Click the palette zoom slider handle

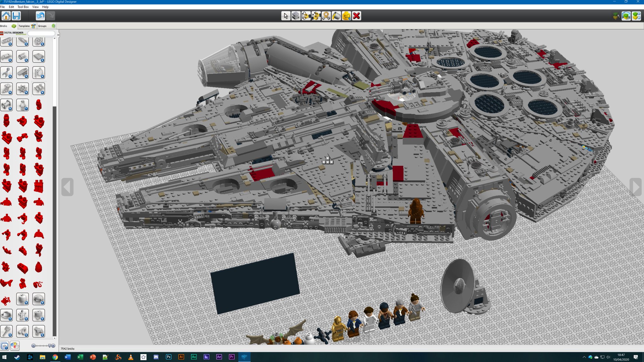(x=49, y=346)
